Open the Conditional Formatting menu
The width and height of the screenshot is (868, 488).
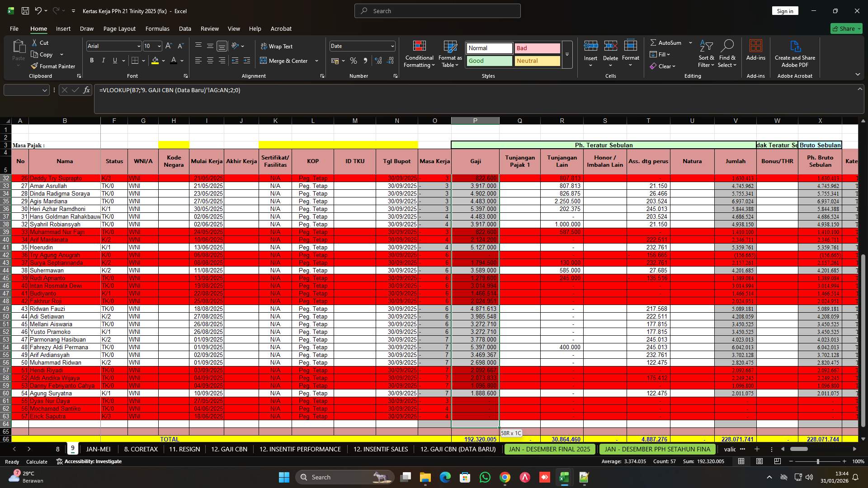coord(419,53)
